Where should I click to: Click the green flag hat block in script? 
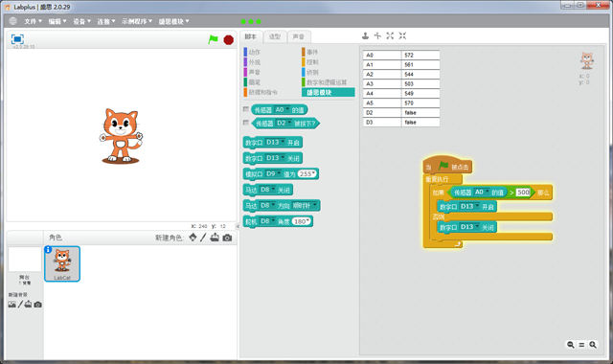[x=447, y=166]
